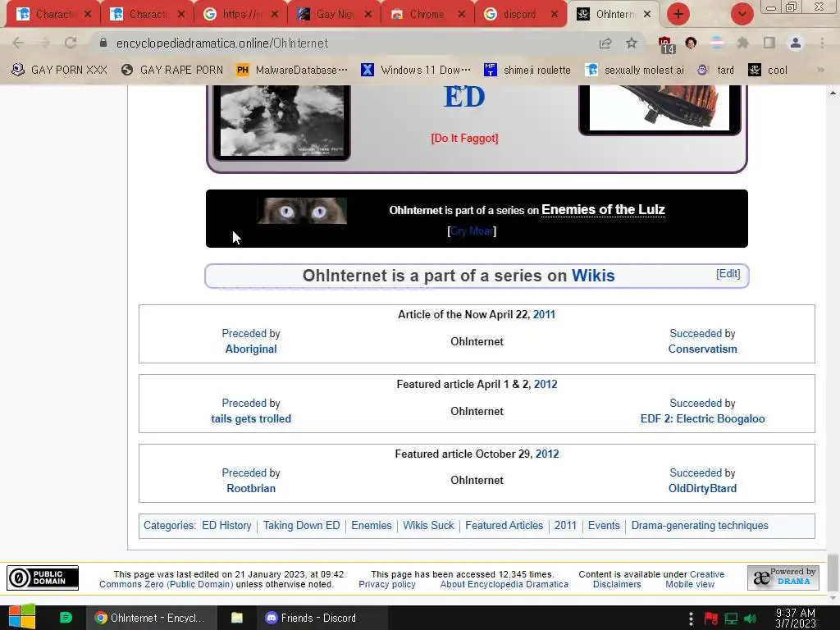This screenshot has width=840, height=630.
Task: Open the Aboriginal article link
Action: click(x=251, y=349)
